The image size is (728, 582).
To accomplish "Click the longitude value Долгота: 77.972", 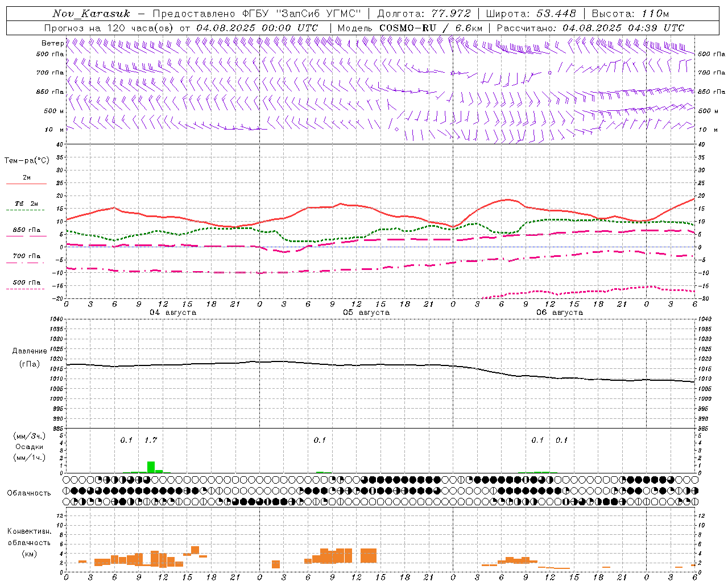I will 424,14.
